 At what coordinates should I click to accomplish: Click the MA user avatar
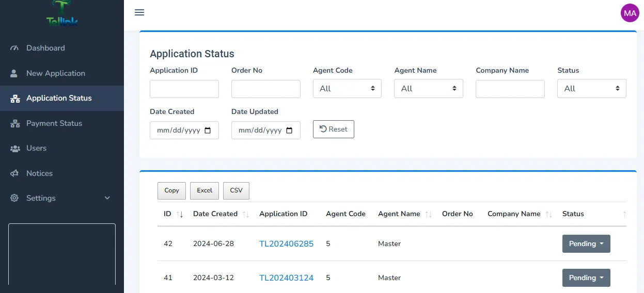tap(630, 13)
